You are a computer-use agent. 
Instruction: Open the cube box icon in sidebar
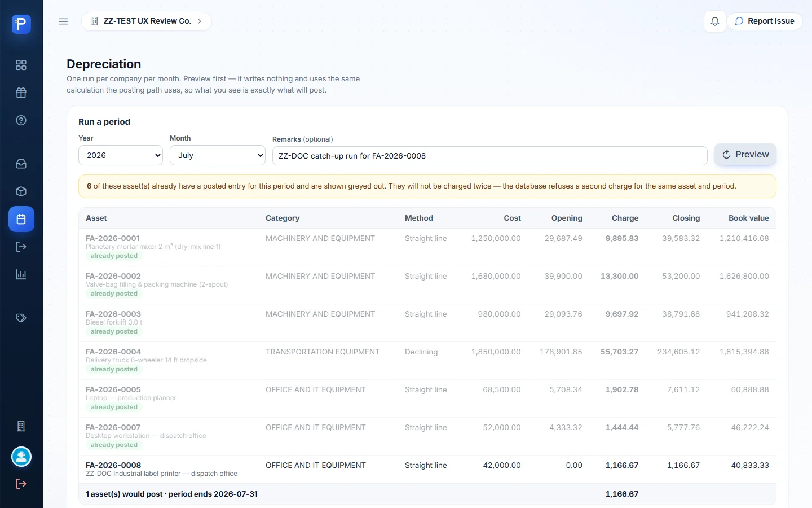pyautogui.click(x=21, y=191)
